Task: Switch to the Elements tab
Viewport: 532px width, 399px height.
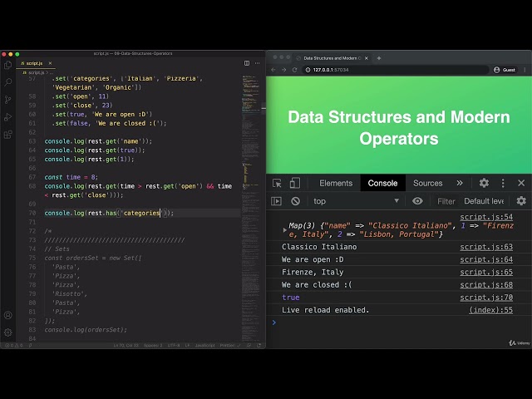Action: click(336, 183)
